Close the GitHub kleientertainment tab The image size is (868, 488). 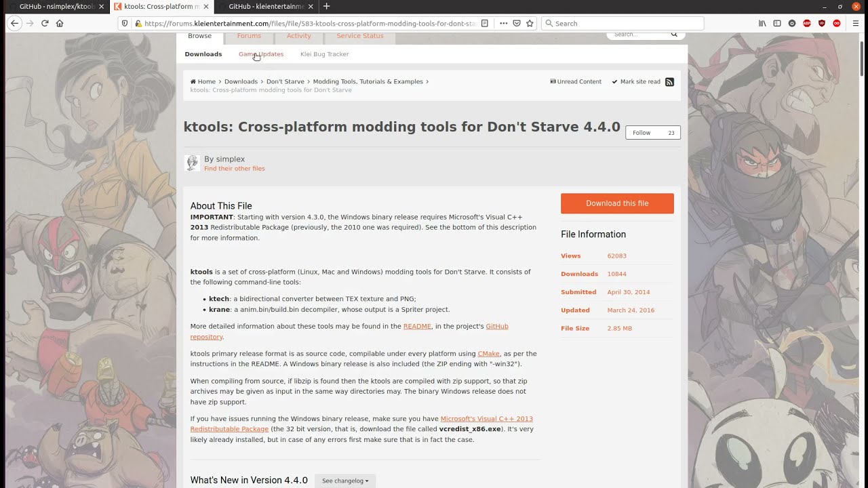click(311, 6)
